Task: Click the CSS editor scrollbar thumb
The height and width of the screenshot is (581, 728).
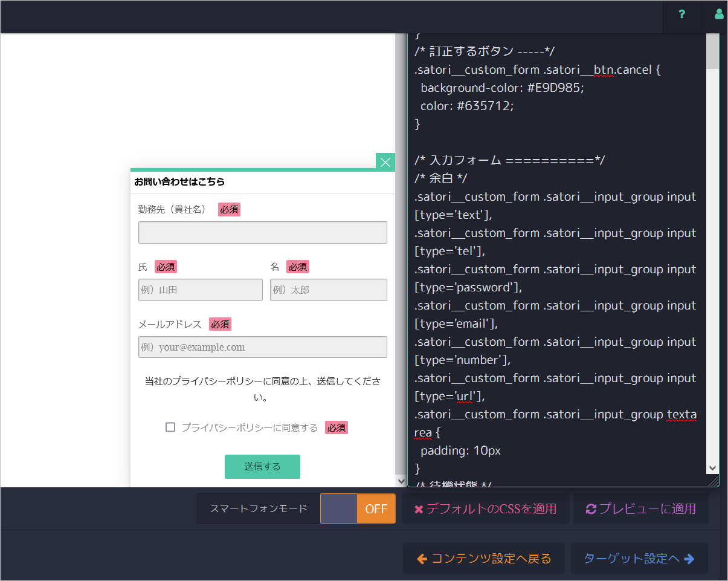Action: tap(712, 52)
